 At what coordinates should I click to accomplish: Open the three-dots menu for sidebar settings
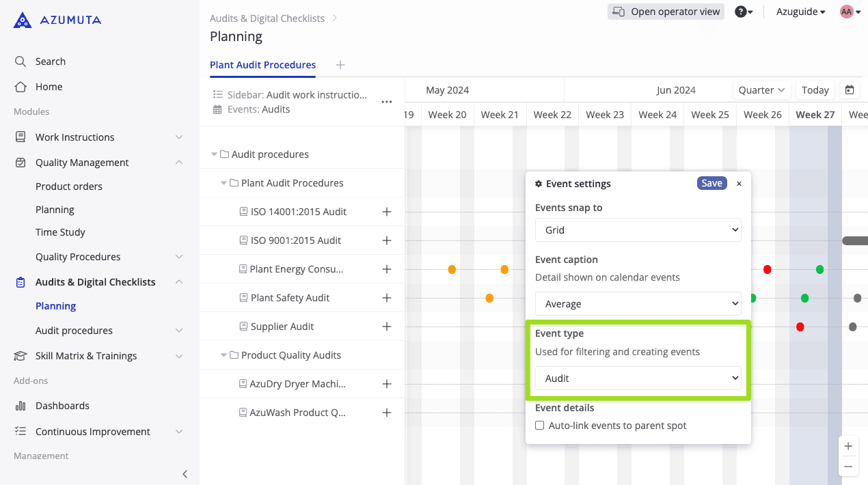387,102
